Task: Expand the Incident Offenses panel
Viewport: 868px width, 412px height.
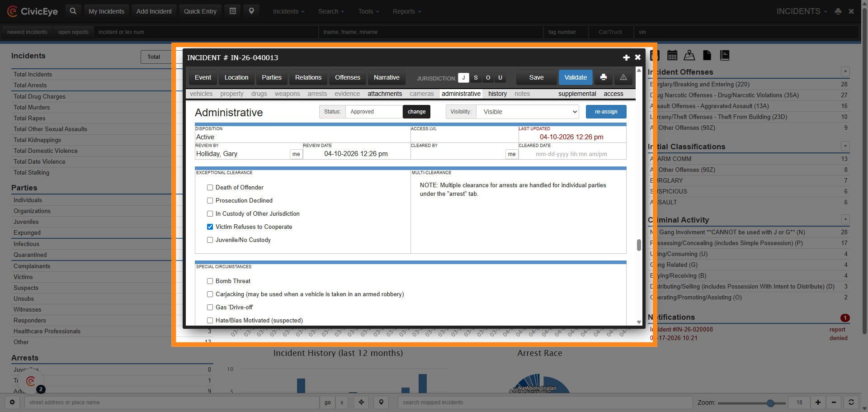Action: (x=845, y=71)
